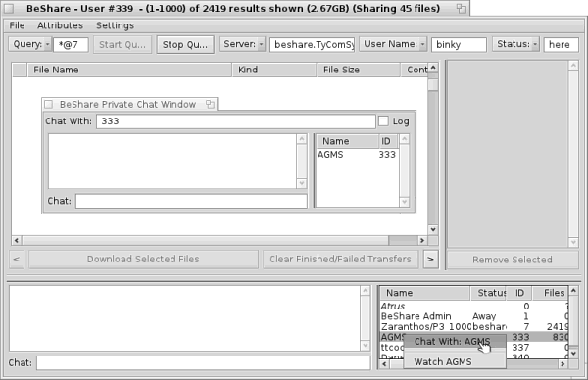Click the file list vertical scrollbar thumb
The height and width of the screenshot is (380, 588).
pos(433,84)
